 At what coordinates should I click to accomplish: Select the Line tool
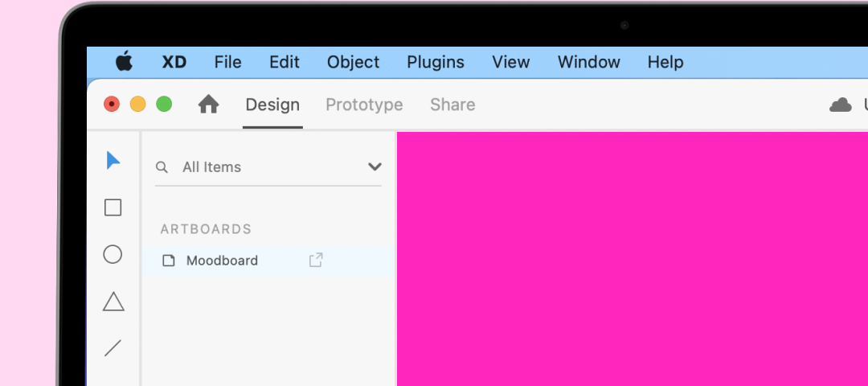coord(113,348)
